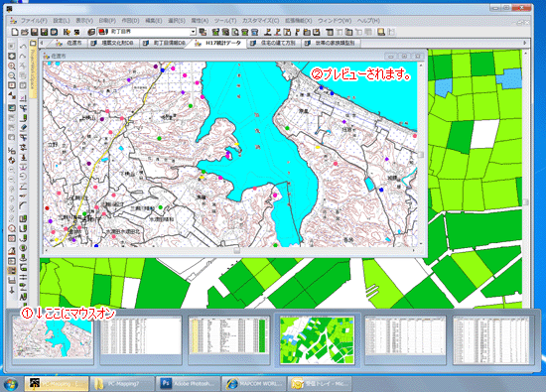The image size is (546, 392).
Task: Click the tab strip left scroll arrow
Action: pyautogui.click(x=42, y=43)
